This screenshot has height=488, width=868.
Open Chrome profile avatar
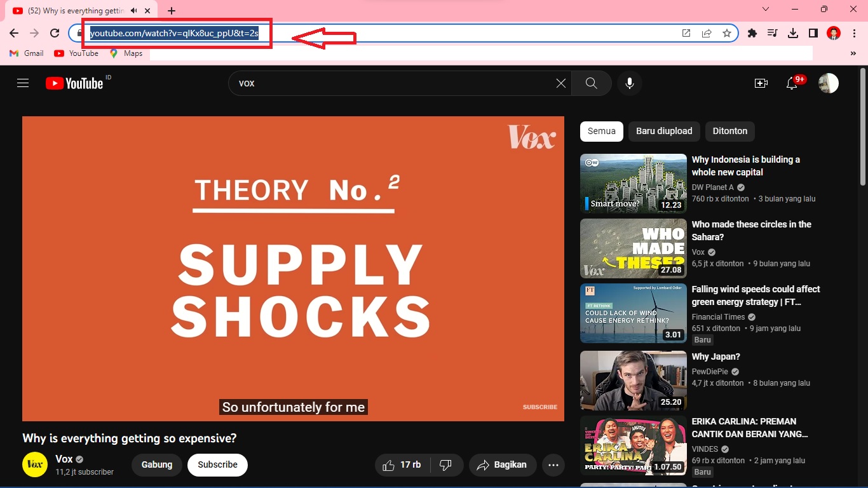tap(834, 33)
